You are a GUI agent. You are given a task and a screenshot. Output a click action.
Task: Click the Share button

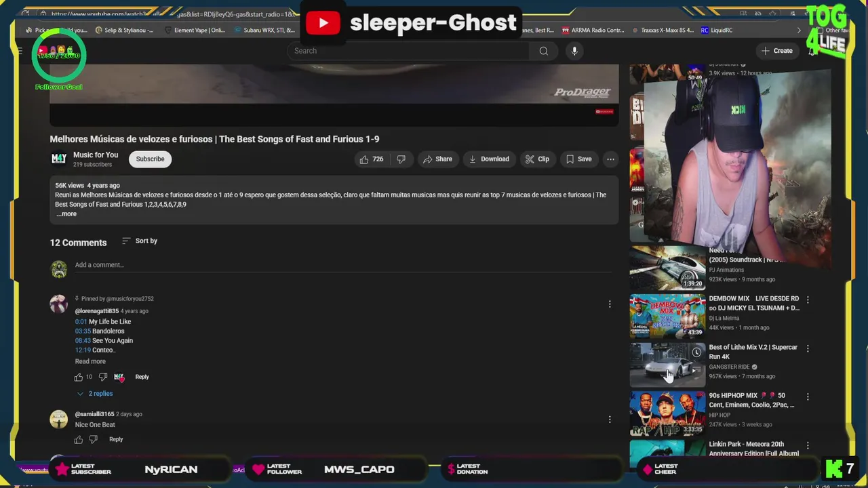point(437,159)
